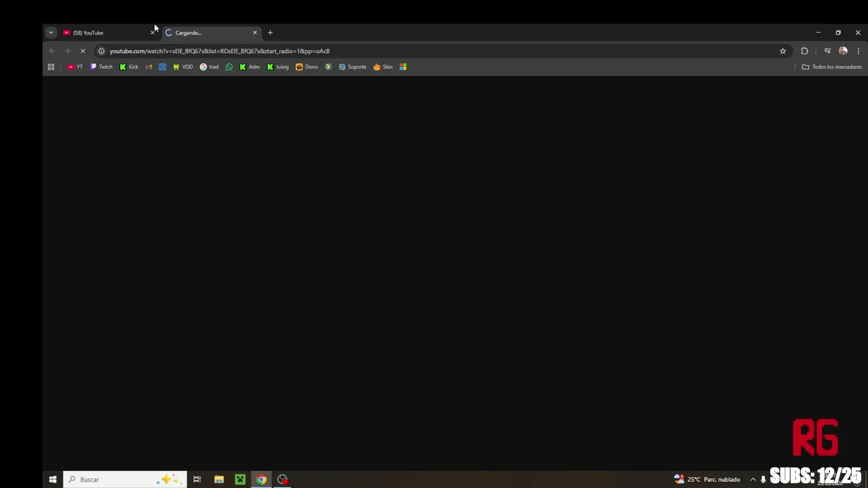Image resolution: width=868 pixels, height=488 pixels.
Task: Open the Chrome profile avatar
Action: [843, 51]
